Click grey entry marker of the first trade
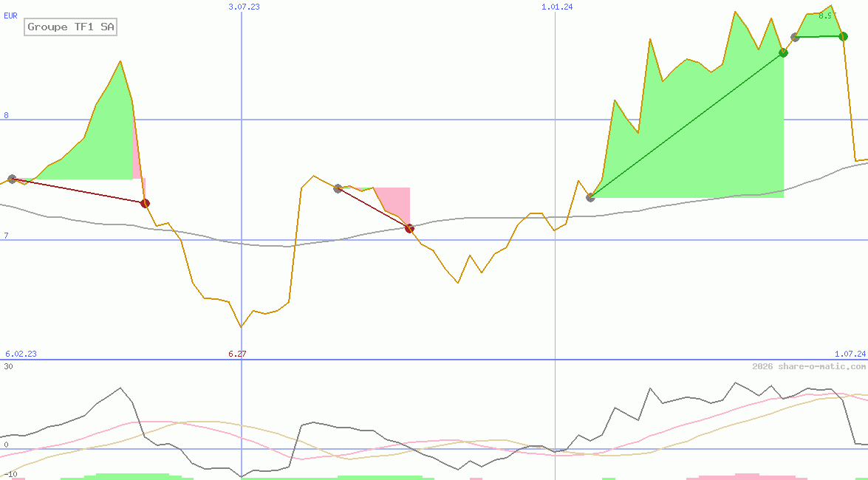The width and height of the screenshot is (868, 480). point(12,179)
